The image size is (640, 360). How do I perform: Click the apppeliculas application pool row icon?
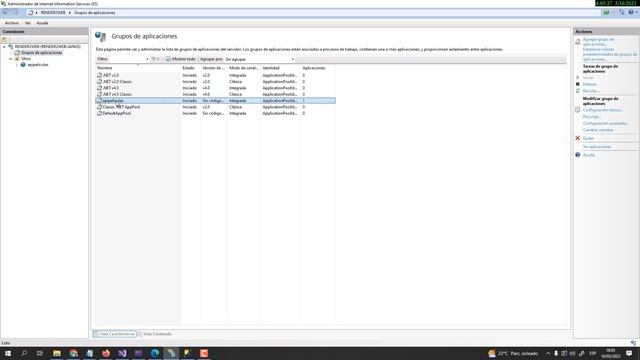point(99,100)
